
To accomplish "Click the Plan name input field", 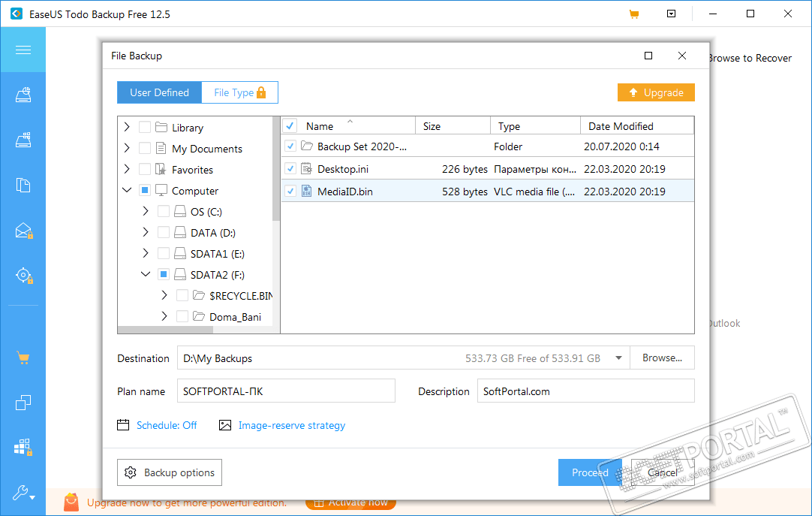I will pos(286,391).
